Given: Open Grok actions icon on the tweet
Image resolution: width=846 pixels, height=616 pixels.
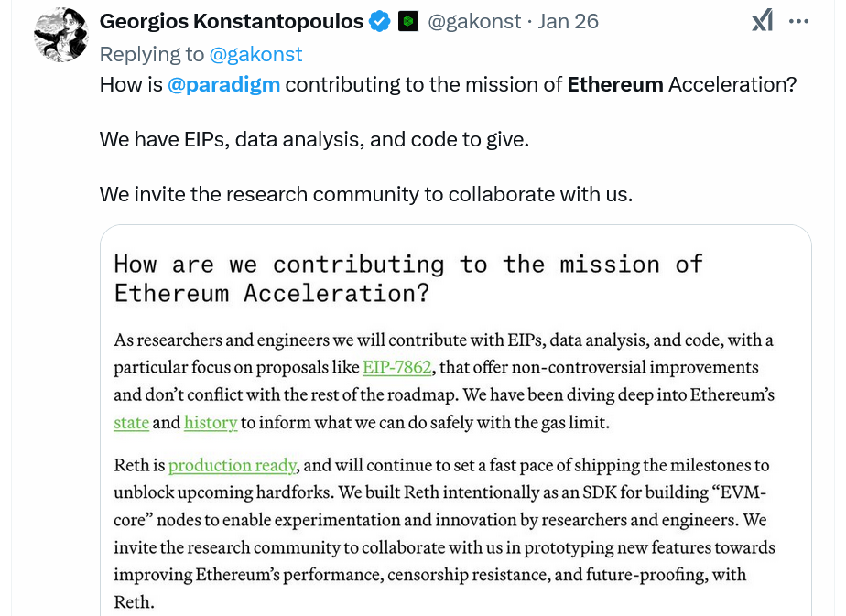Looking at the screenshot, I should coord(762,21).
